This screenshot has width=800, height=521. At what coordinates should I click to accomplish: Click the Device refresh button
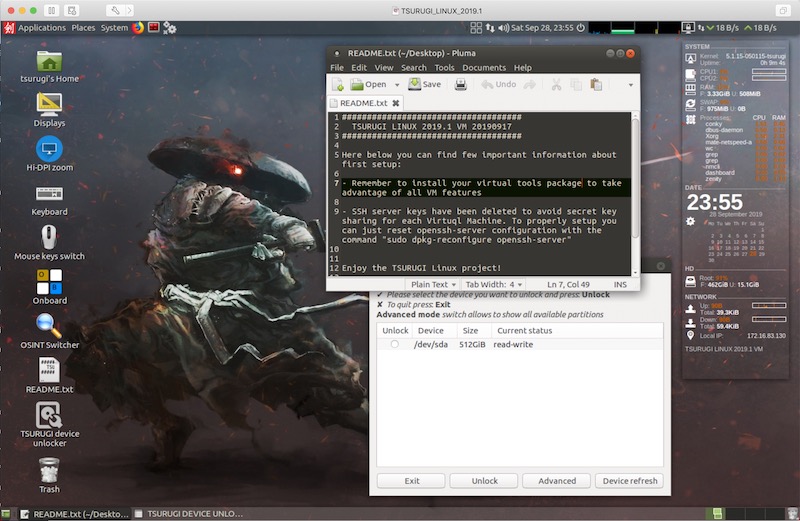(x=630, y=481)
